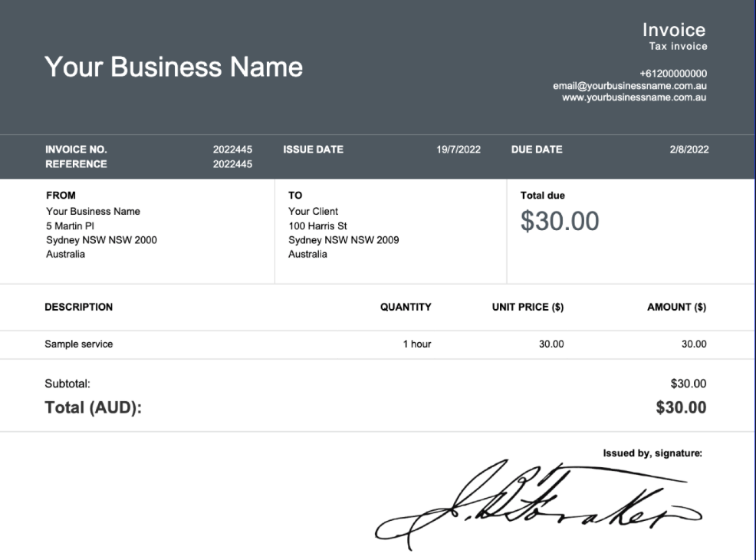
Task: Click the "DESCRIPTION" column header
Action: pyautogui.click(x=78, y=308)
